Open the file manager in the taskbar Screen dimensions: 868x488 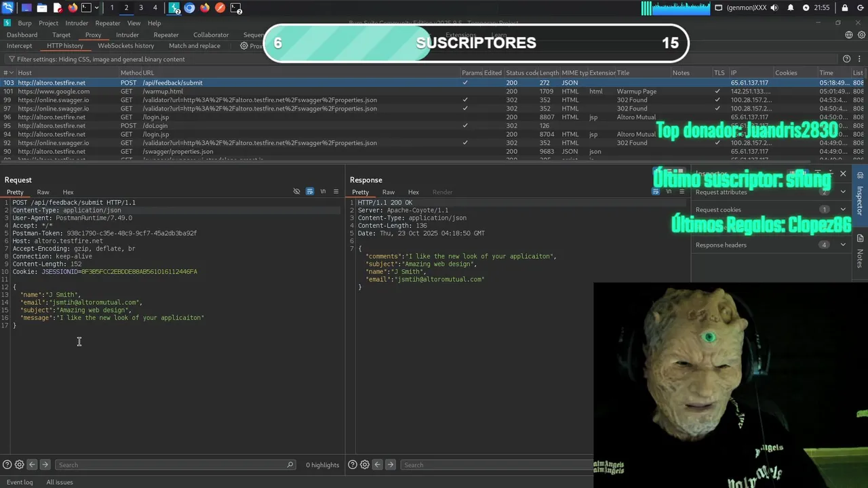click(x=42, y=8)
